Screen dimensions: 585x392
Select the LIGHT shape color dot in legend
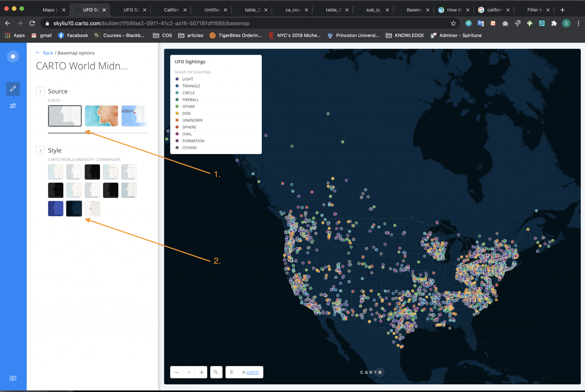[177, 79]
